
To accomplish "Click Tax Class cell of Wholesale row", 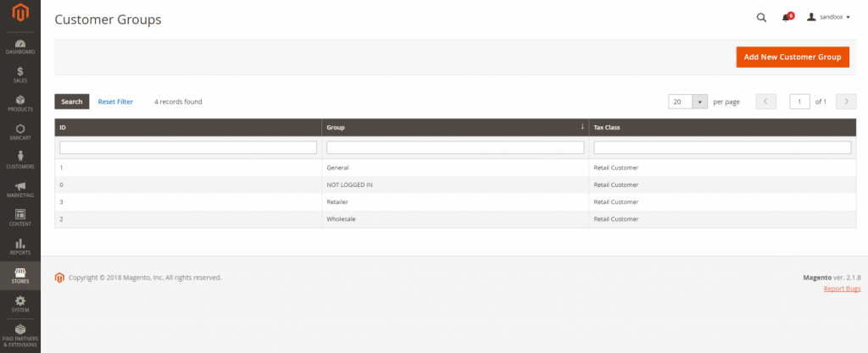I will click(722, 218).
